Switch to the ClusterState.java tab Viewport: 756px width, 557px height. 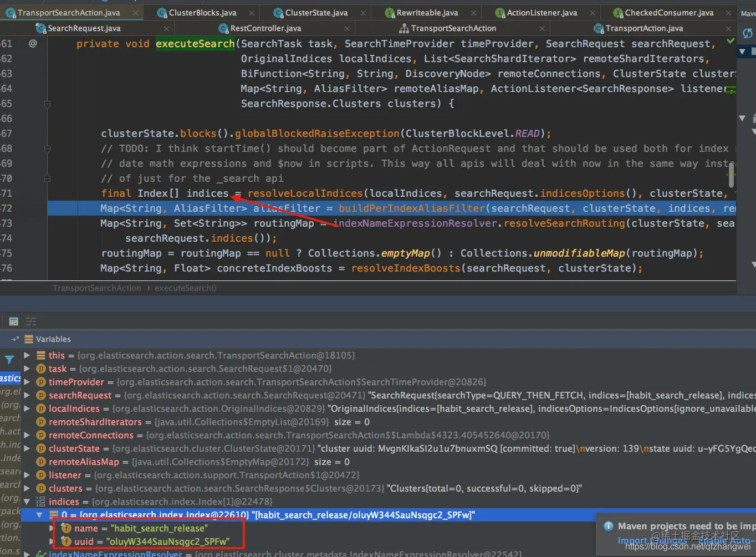tap(316, 13)
